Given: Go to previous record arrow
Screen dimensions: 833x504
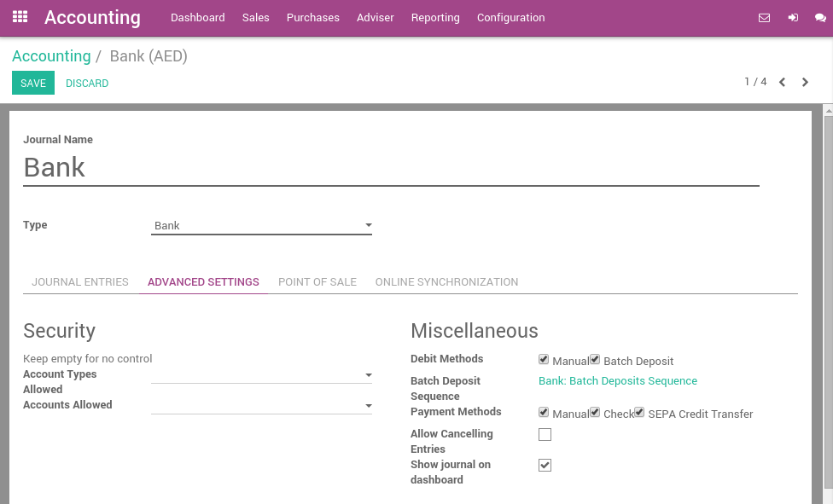Looking at the screenshot, I should coord(782,83).
